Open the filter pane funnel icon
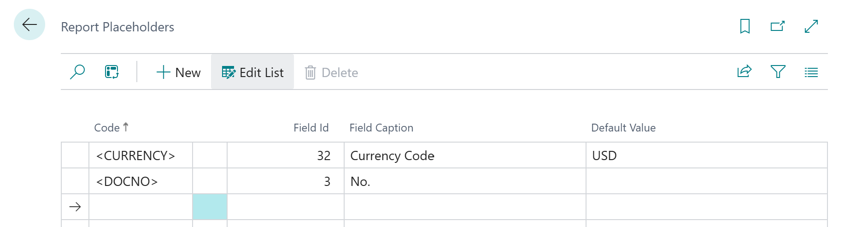 pyautogui.click(x=778, y=72)
